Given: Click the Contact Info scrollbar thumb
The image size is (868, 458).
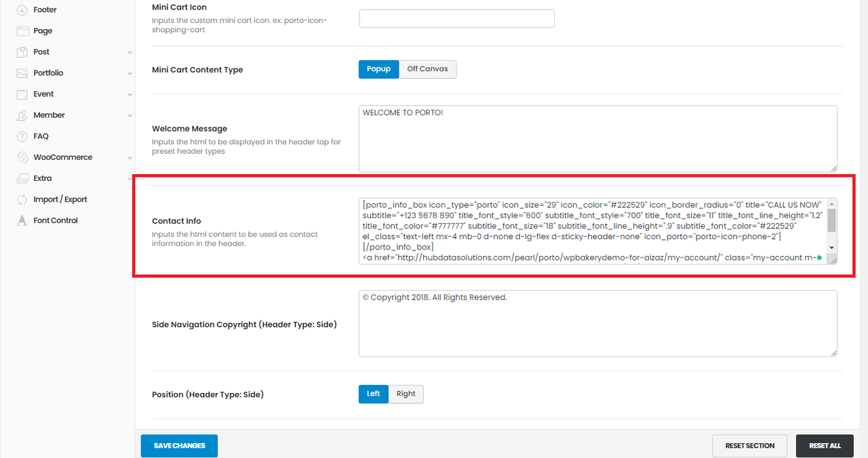Looking at the screenshot, I should (831, 220).
